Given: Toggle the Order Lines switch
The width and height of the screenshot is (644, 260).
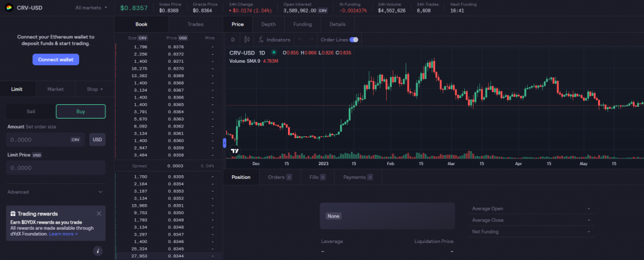Looking at the screenshot, I should pos(353,40).
